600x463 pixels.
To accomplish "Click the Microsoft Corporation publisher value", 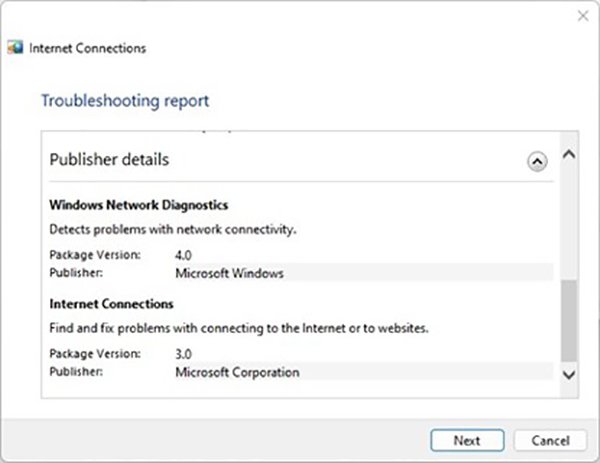I will [x=237, y=372].
